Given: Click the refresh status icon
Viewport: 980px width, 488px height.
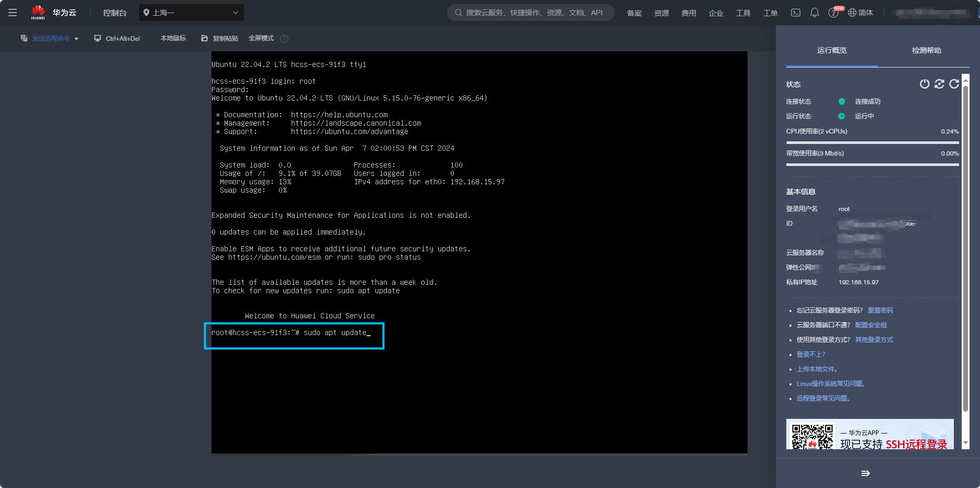Looking at the screenshot, I should point(954,84).
